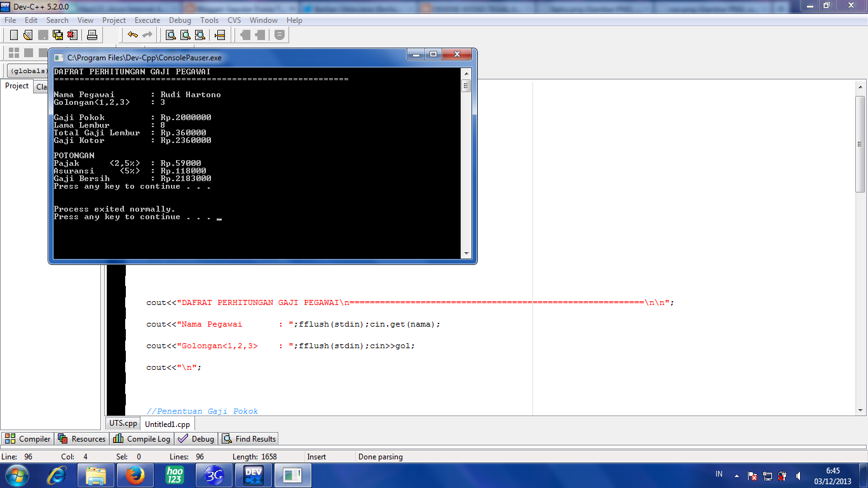Open the (globals) scope dropdown

tap(29, 71)
